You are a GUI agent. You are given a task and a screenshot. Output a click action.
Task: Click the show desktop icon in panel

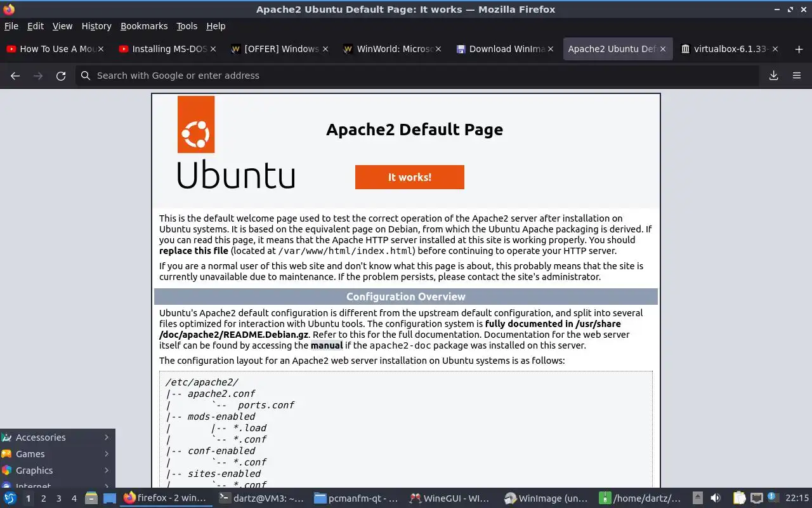110,498
